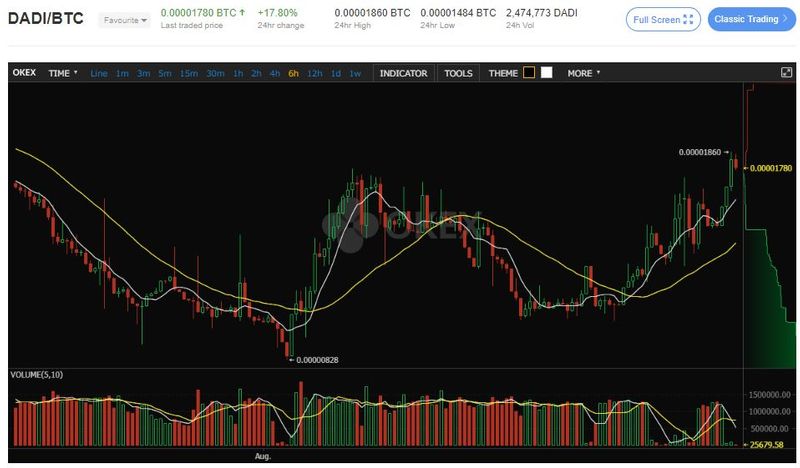800x468 pixels.
Task: Click the Full Screen button
Action: (663, 20)
